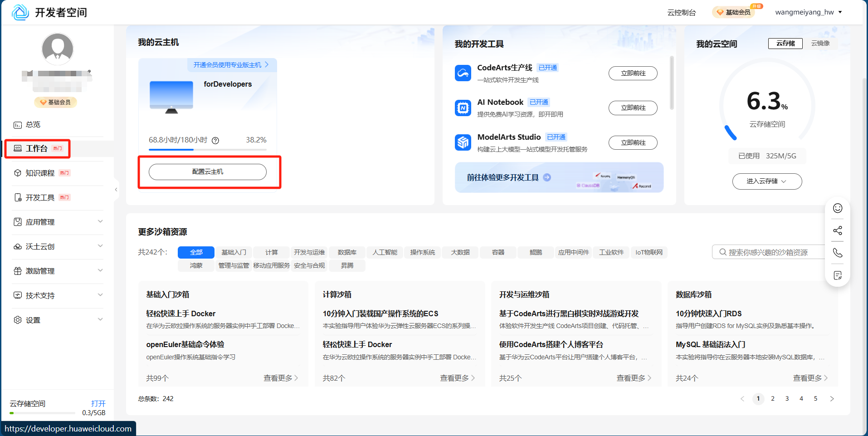The width and height of the screenshot is (868, 436).
Task: Expand the 应用管理 menu chevron
Action: coord(100,221)
